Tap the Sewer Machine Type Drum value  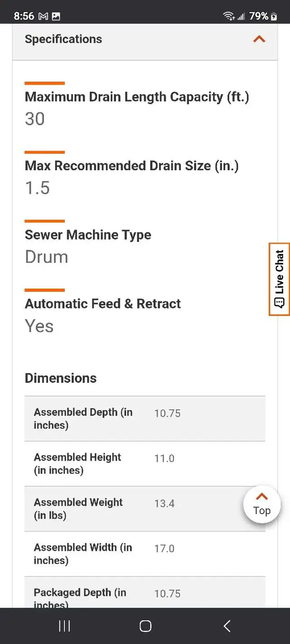[47, 257]
